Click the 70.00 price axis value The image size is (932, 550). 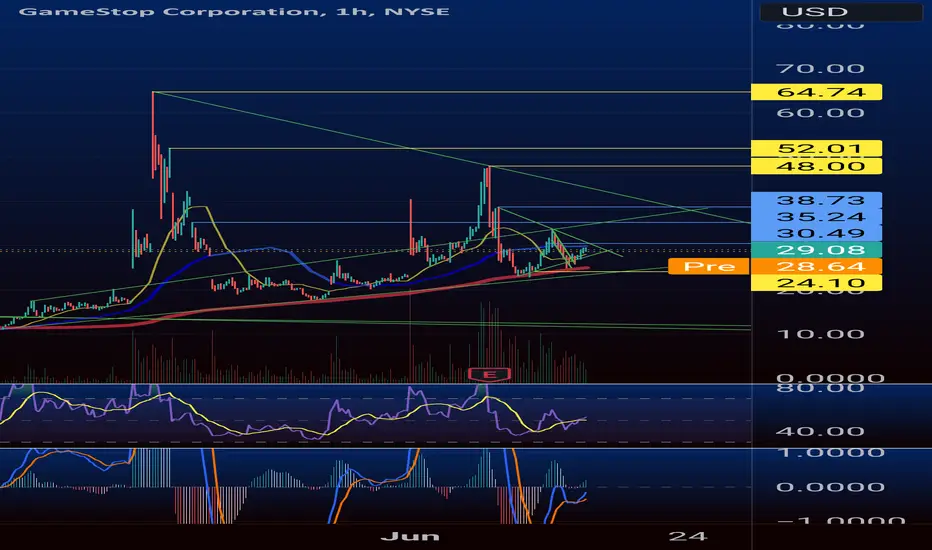tap(820, 69)
